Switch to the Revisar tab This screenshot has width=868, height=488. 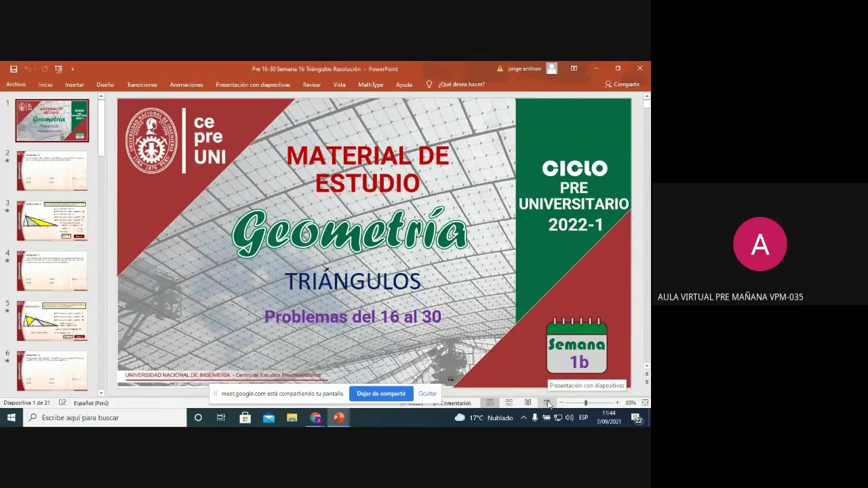tap(312, 85)
